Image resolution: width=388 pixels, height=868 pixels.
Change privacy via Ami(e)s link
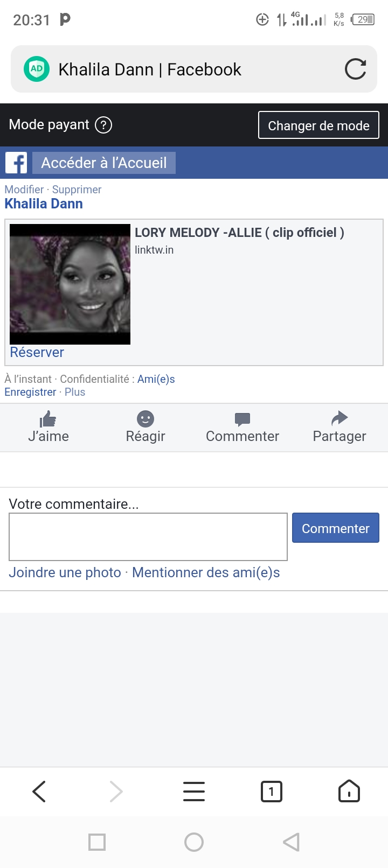coord(156,379)
